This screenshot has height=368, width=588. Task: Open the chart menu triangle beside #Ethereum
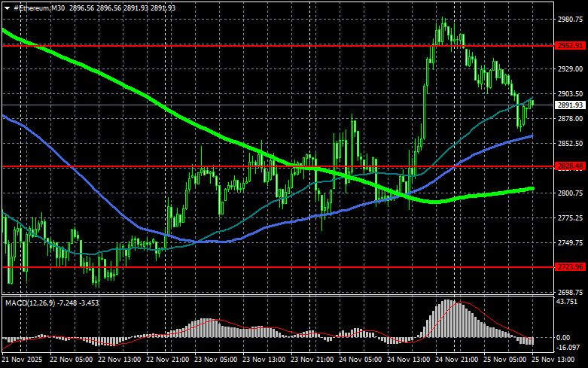[x=7, y=8]
